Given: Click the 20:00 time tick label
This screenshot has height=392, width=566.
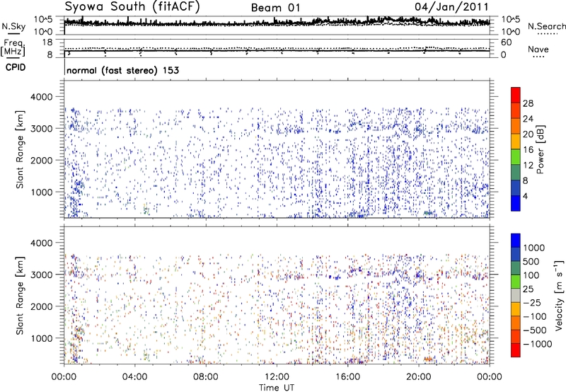Looking at the screenshot, I should pyautogui.click(x=419, y=377).
